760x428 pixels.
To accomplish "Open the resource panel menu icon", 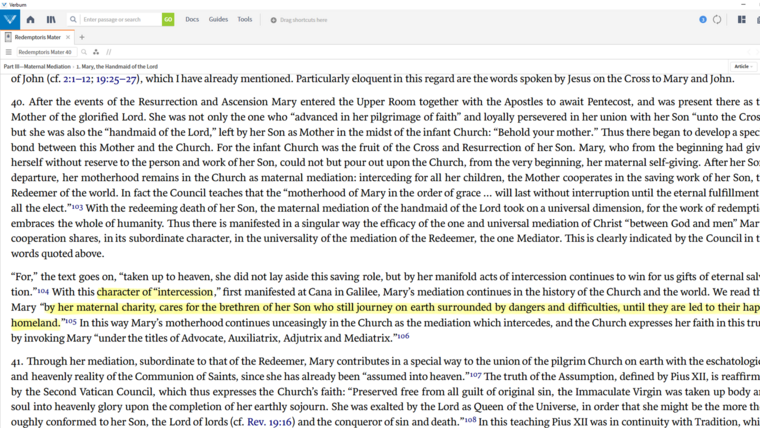I will (x=8, y=52).
